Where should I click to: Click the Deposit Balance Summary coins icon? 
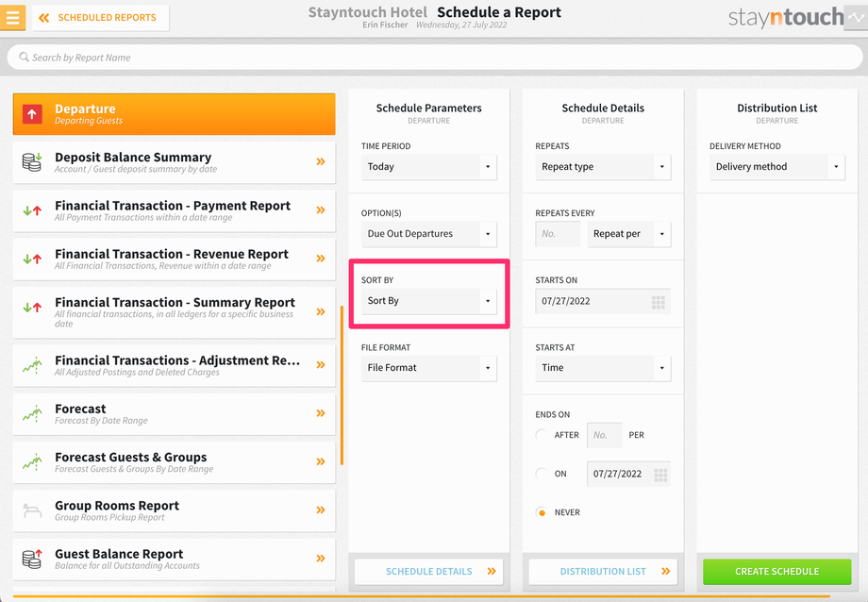[x=32, y=162]
